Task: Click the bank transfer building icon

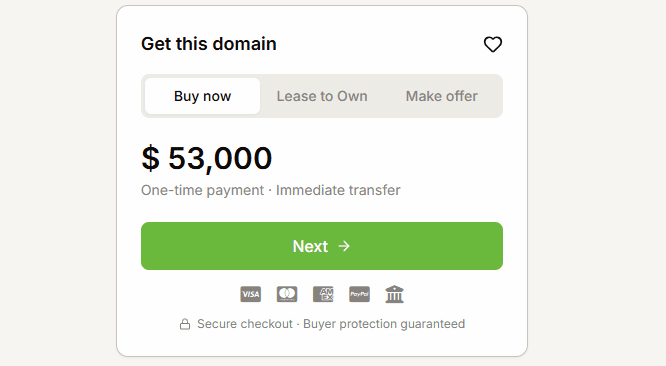Action: coord(395,294)
